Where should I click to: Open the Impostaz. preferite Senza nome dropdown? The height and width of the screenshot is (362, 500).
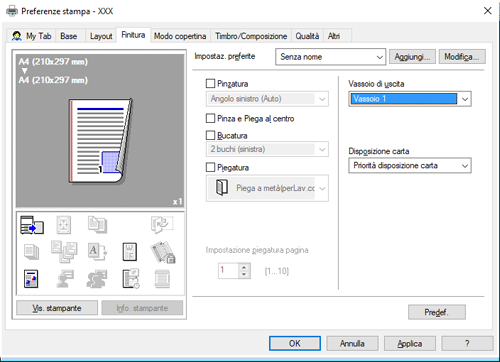click(330, 57)
